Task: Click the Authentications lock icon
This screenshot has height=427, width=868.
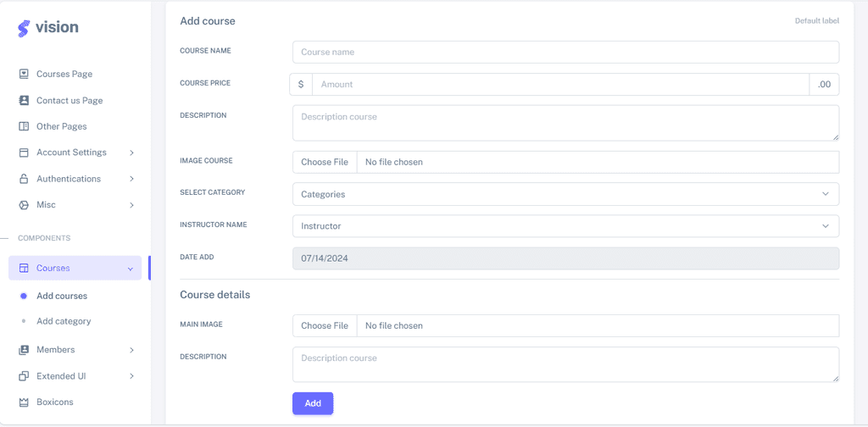Action: (23, 179)
